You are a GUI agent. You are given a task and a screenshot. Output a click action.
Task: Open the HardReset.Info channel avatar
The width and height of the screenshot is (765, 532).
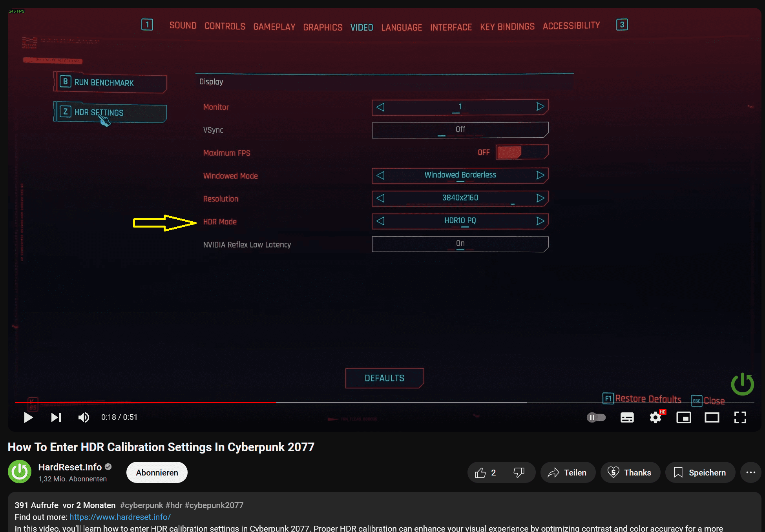pos(20,472)
